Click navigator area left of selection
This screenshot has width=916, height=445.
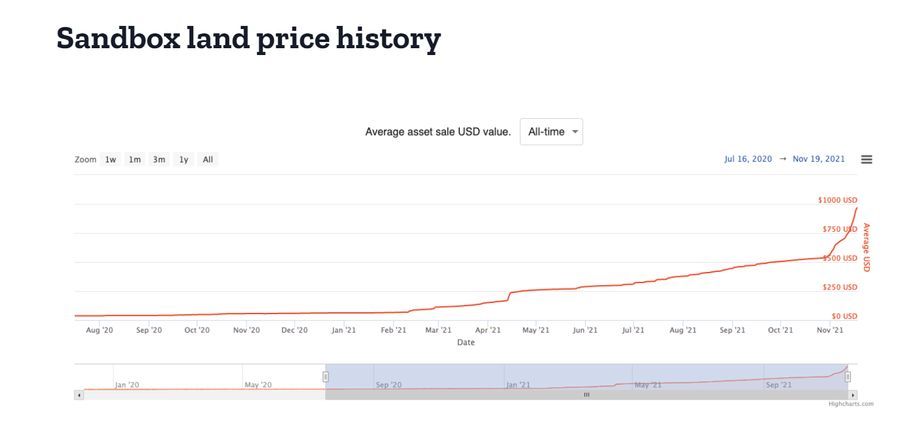[200, 378]
